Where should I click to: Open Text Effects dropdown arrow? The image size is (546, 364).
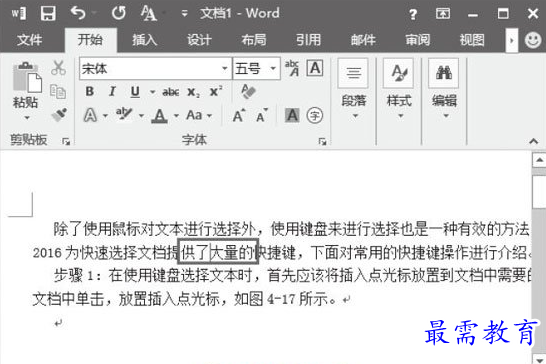105,115
